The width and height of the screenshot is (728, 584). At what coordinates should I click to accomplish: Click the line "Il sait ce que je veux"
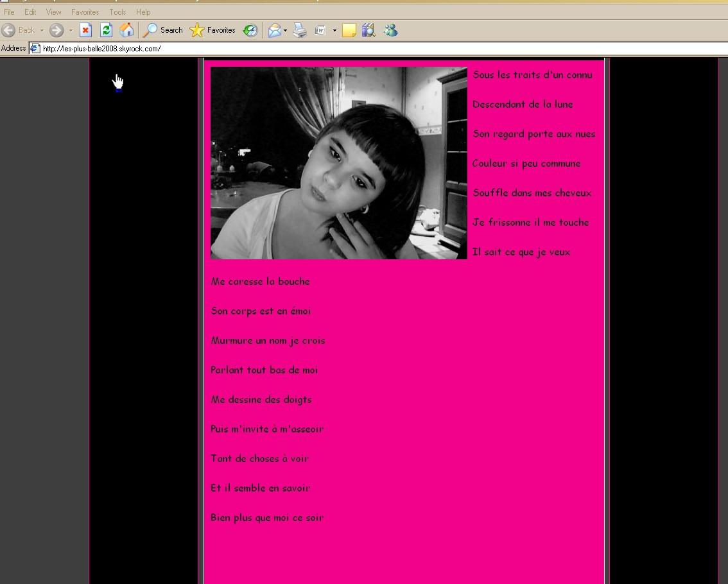(521, 252)
